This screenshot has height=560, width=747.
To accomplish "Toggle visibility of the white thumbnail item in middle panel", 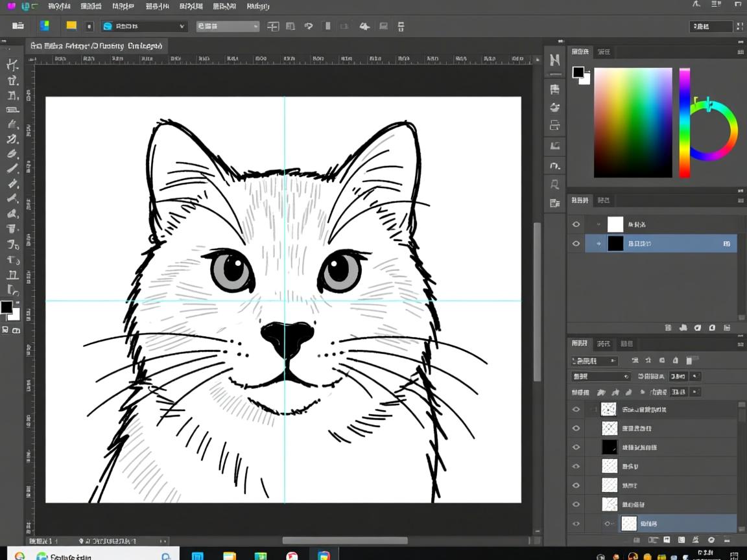I will point(576,225).
